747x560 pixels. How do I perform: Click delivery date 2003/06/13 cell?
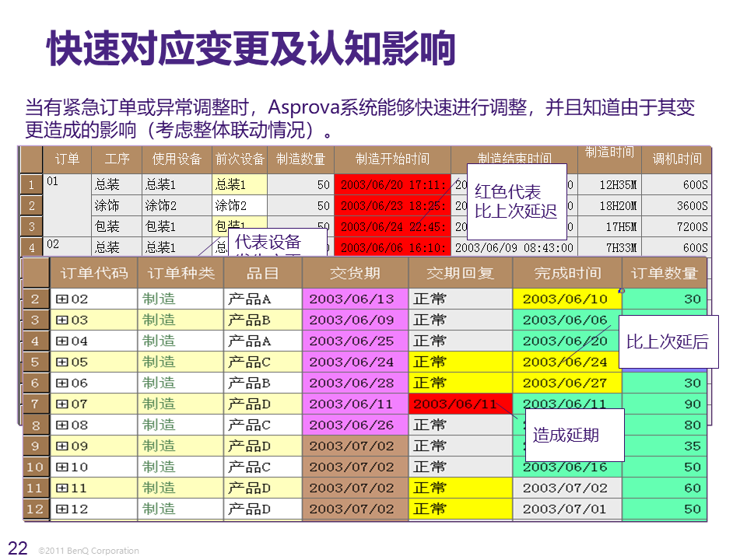[356, 299]
